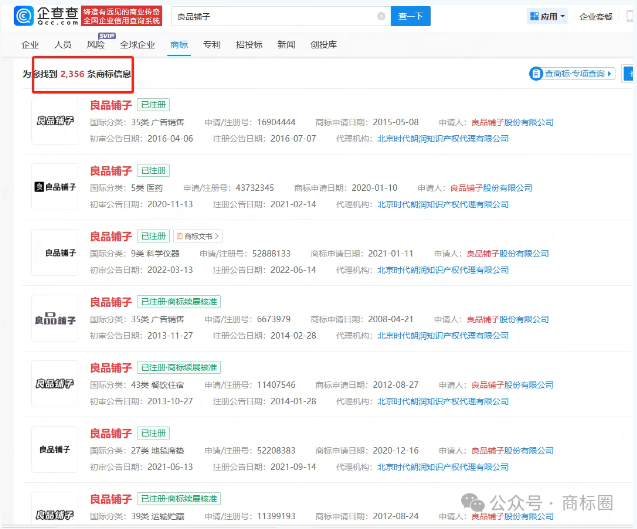
Task: Open the 全球企业 tab
Action: 137,45
